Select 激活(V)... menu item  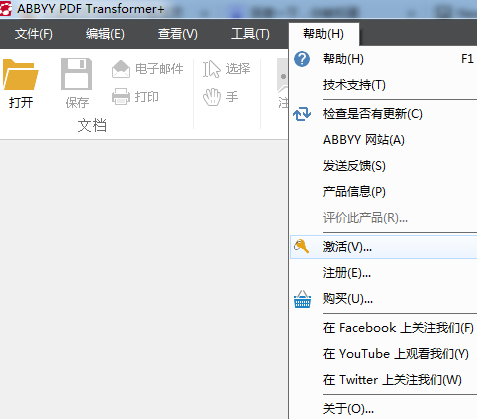pos(383,247)
